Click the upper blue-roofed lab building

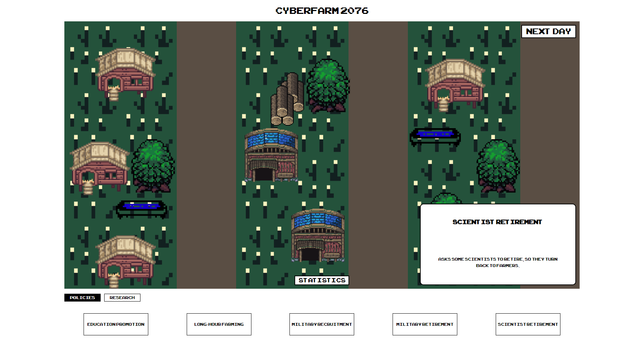pyautogui.click(x=271, y=155)
